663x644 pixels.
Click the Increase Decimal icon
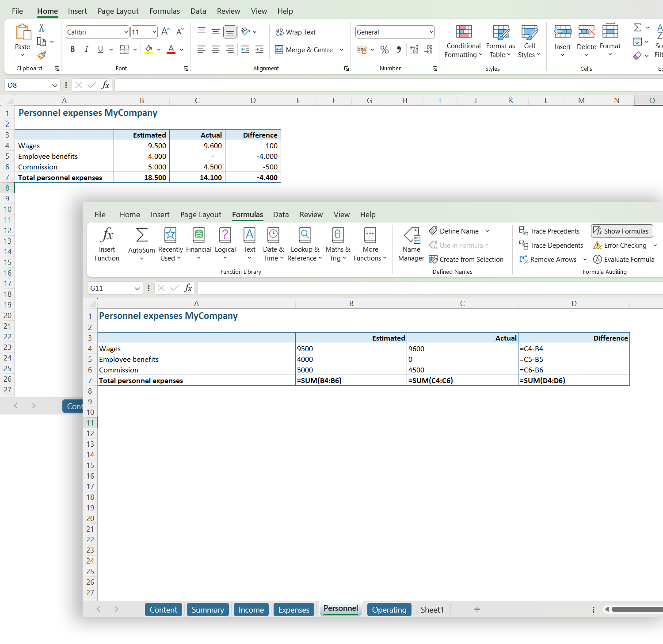tap(414, 50)
